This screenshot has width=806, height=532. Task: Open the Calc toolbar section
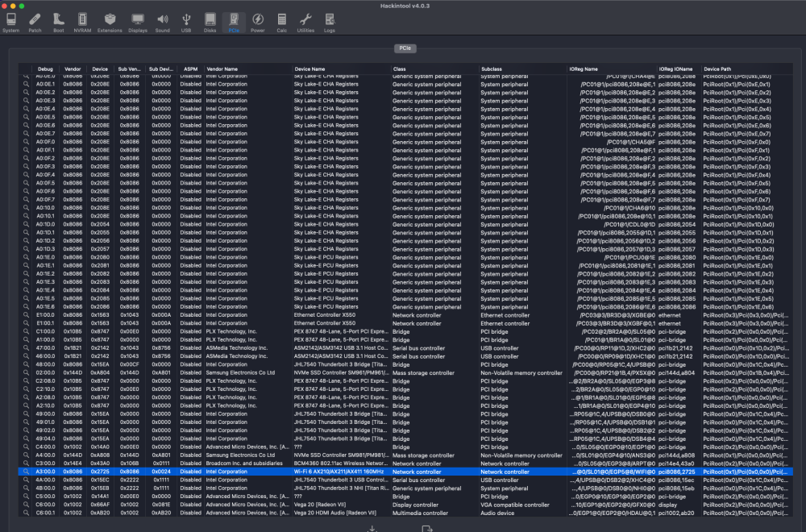[x=281, y=23]
